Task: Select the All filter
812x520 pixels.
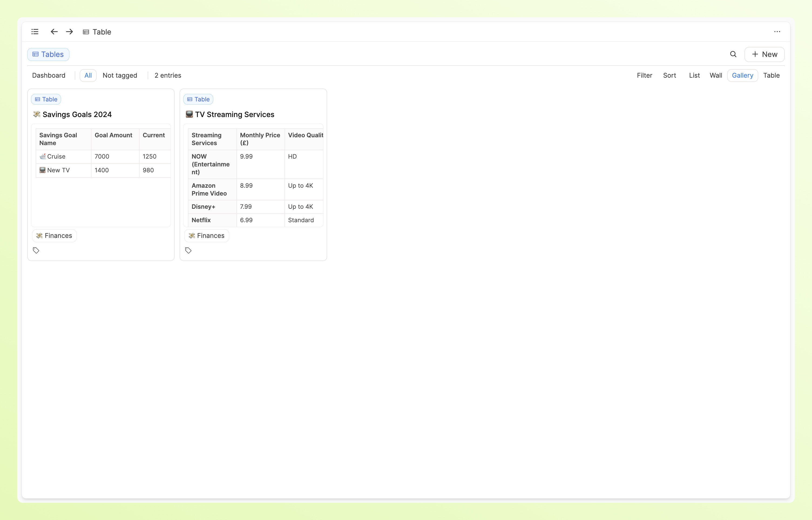Action: click(x=88, y=75)
